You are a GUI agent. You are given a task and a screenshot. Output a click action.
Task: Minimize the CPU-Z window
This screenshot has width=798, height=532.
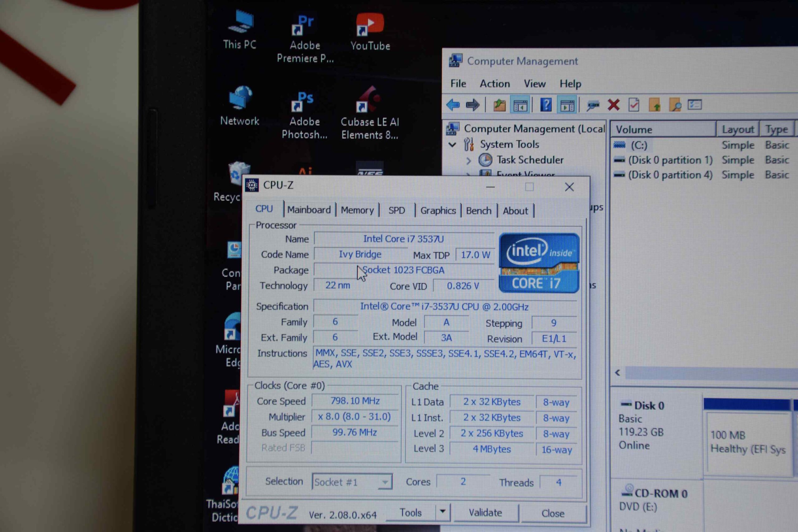[x=490, y=187]
